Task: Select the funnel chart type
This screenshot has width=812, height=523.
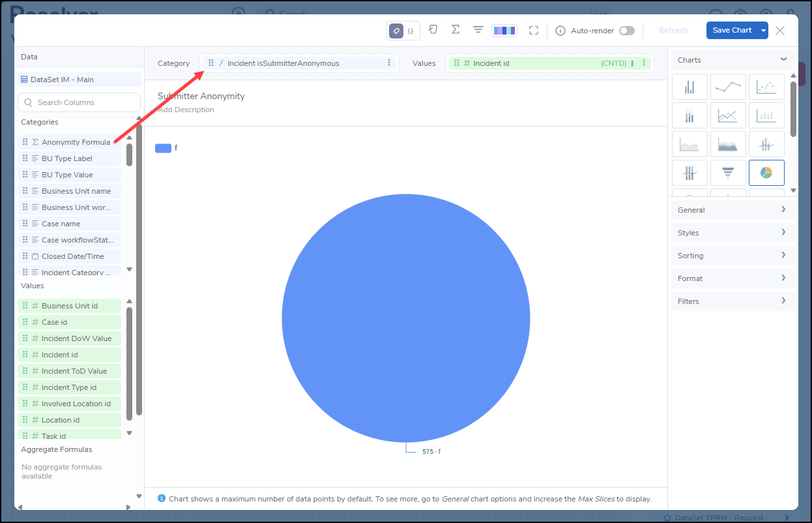Action: click(x=728, y=173)
